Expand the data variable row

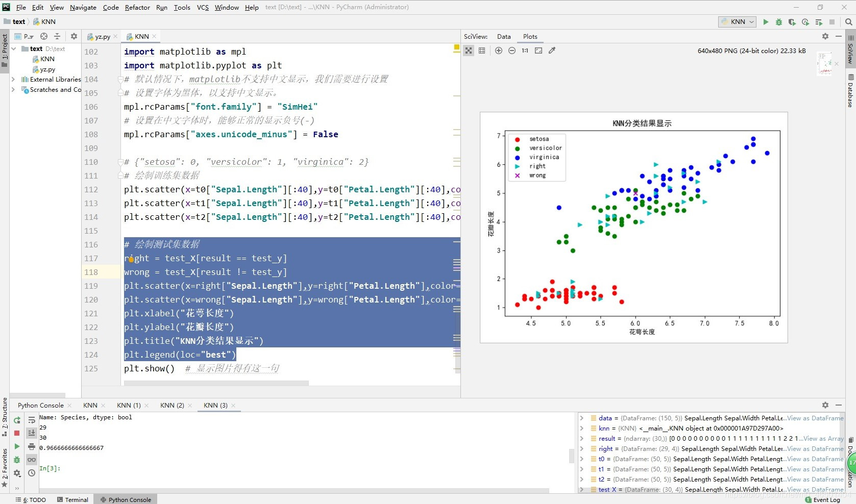[581, 418]
